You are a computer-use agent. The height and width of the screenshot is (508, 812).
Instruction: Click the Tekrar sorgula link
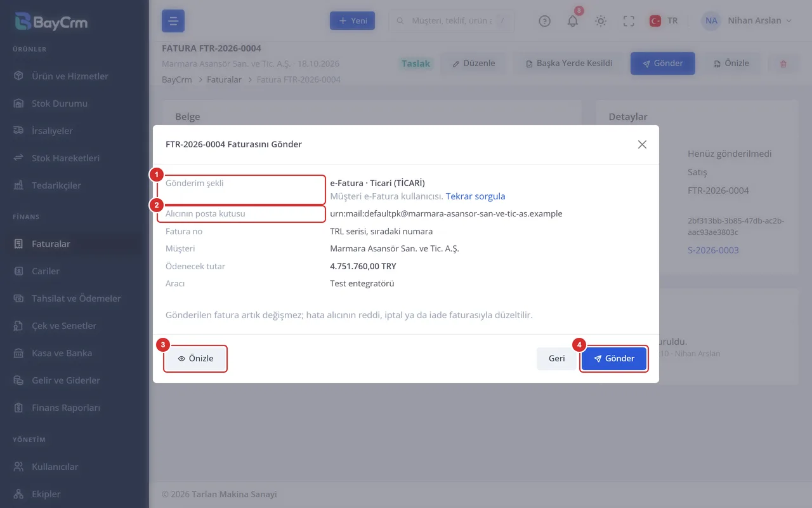tap(475, 196)
